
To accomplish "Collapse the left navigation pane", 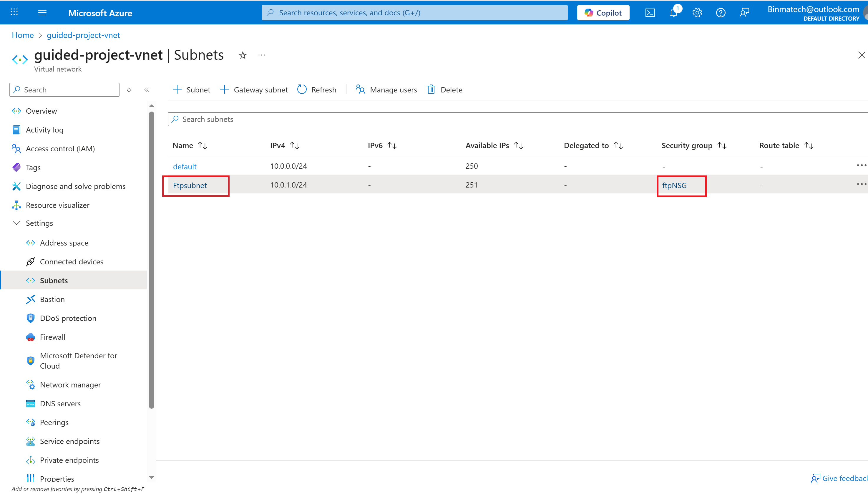I will [x=147, y=89].
